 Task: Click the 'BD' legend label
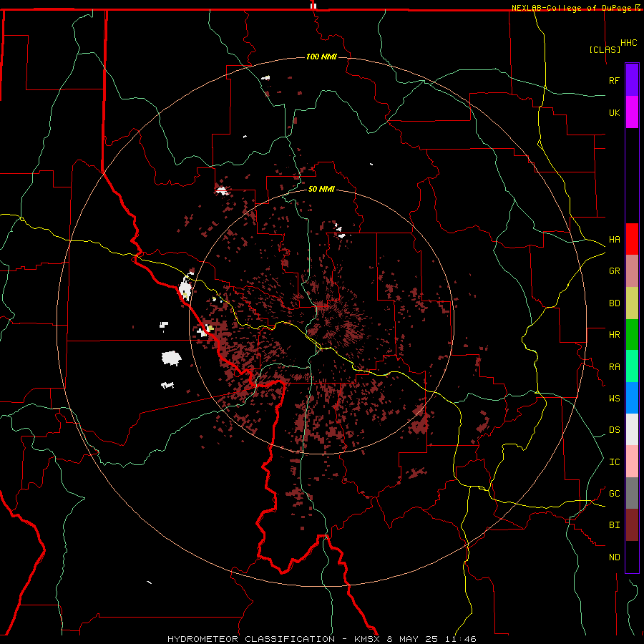coord(614,303)
